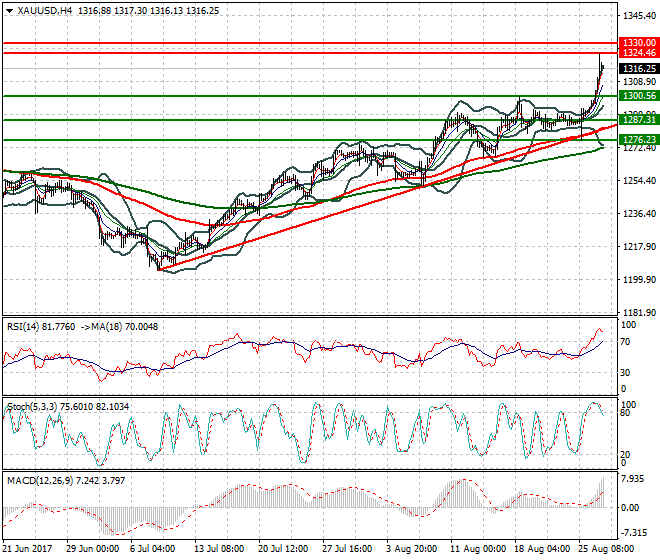Click the 1199.90 price scale value
This screenshot has height=560, width=660.
639,280
